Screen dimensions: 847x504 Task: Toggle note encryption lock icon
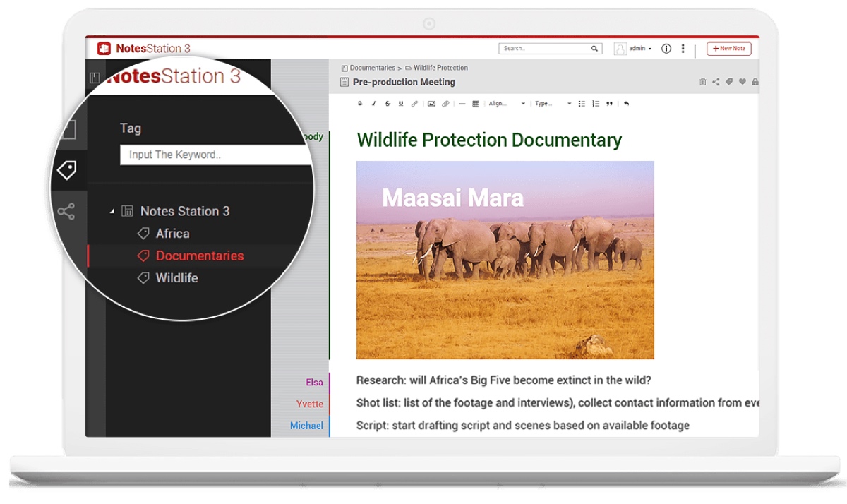(755, 83)
